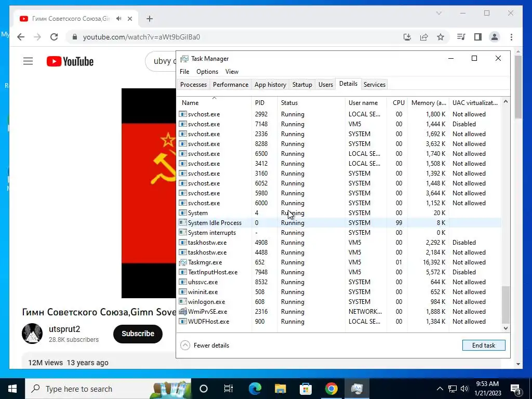Viewport: 532px width, 399px height.
Task: Sort the list by Name column header
Action: [215, 102]
